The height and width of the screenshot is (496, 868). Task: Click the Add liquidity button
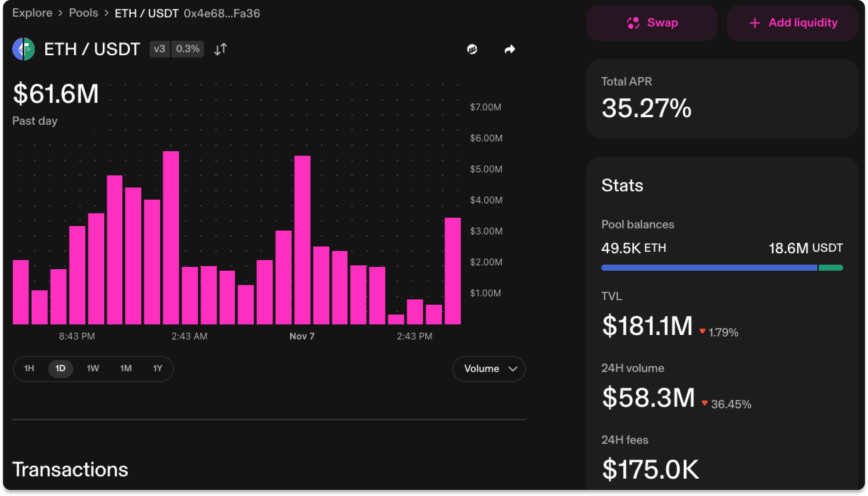(x=792, y=23)
